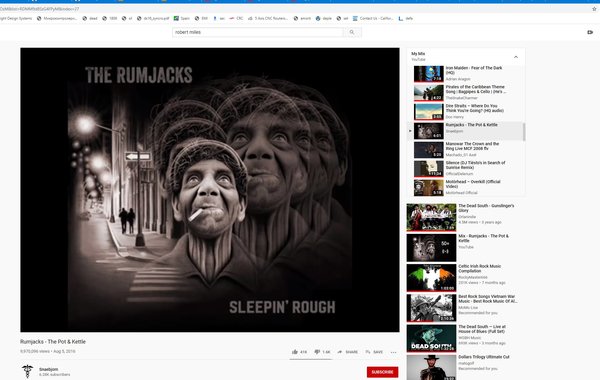The image size is (600, 380).
Task: Like the video with thumbs up
Action: (x=299, y=352)
